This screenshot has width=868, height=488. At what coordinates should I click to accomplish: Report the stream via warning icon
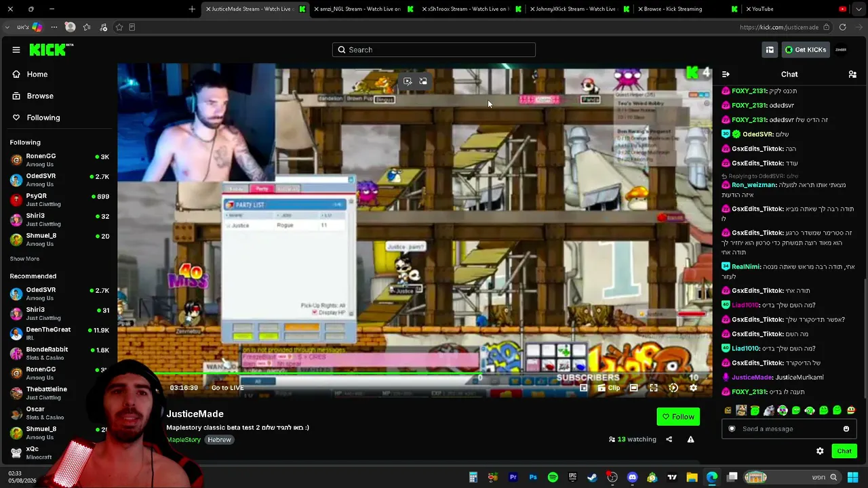pos(690,439)
